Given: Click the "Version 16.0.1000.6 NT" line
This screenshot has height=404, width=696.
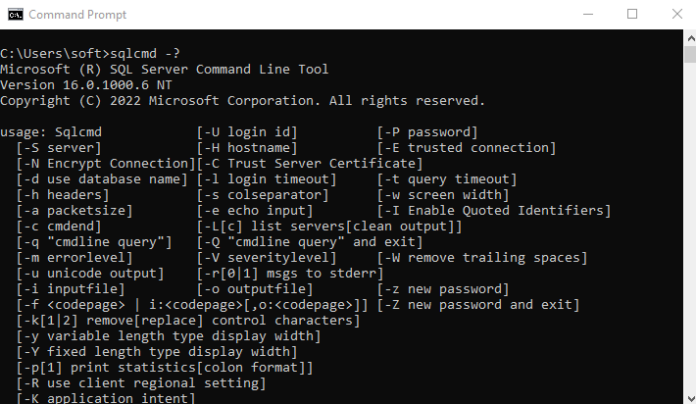Looking at the screenshot, I should [x=86, y=85].
